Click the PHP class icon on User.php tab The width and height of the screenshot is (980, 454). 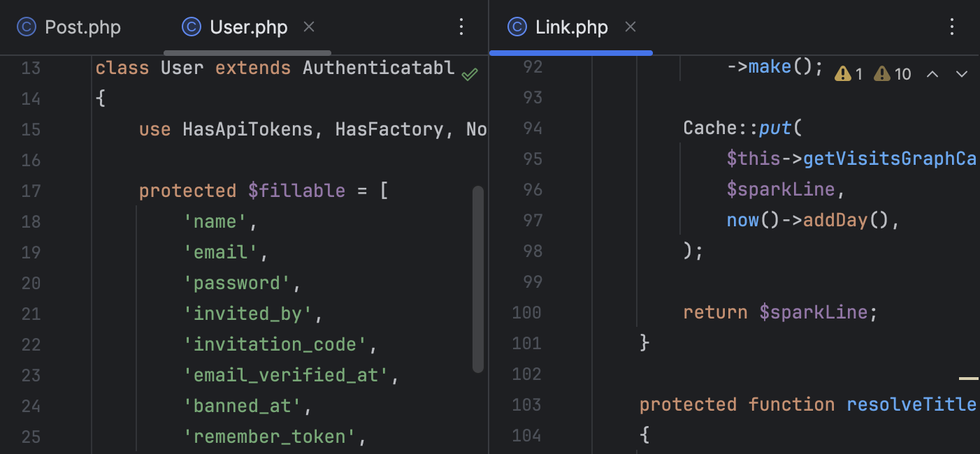tap(191, 27)
